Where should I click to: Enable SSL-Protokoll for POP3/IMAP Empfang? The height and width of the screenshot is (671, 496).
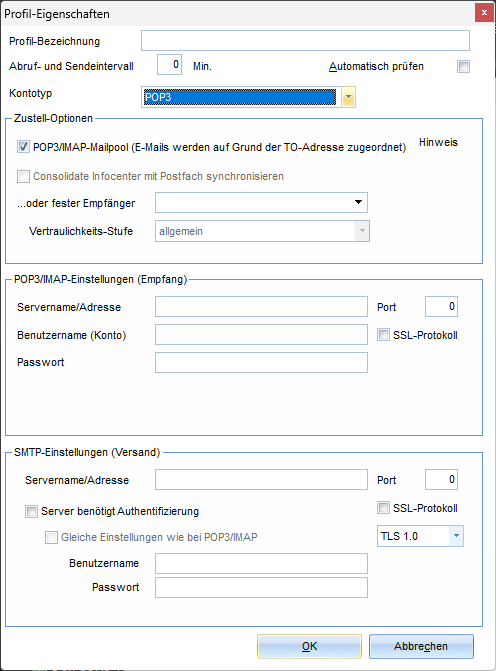(x=383, y=335)
